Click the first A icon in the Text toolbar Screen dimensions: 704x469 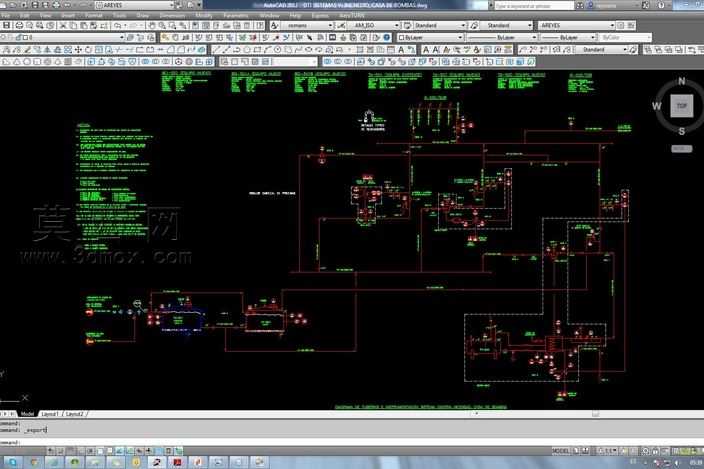pyautogui.click(x=426, y=50)
